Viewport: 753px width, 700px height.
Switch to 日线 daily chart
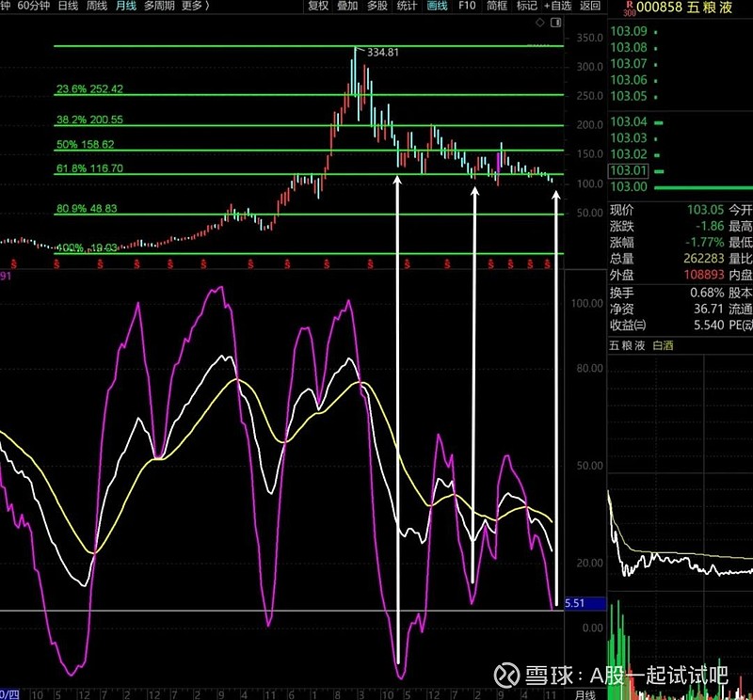pyautogui.click(x=68, y=6)
